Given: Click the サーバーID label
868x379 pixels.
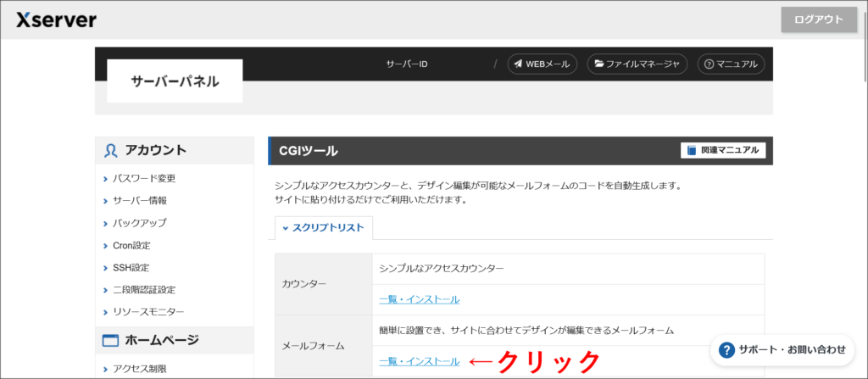Looking at the screenshot, I should pyautogui.click(x=407, y=64).
